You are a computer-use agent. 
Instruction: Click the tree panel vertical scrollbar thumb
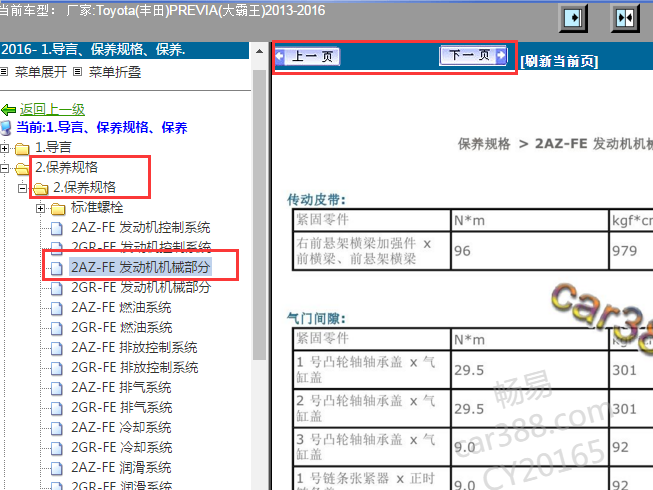[259, 214]
